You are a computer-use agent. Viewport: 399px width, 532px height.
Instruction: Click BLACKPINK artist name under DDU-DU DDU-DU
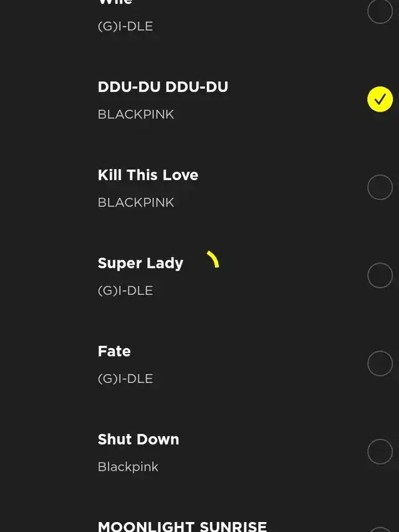(136, 114)
